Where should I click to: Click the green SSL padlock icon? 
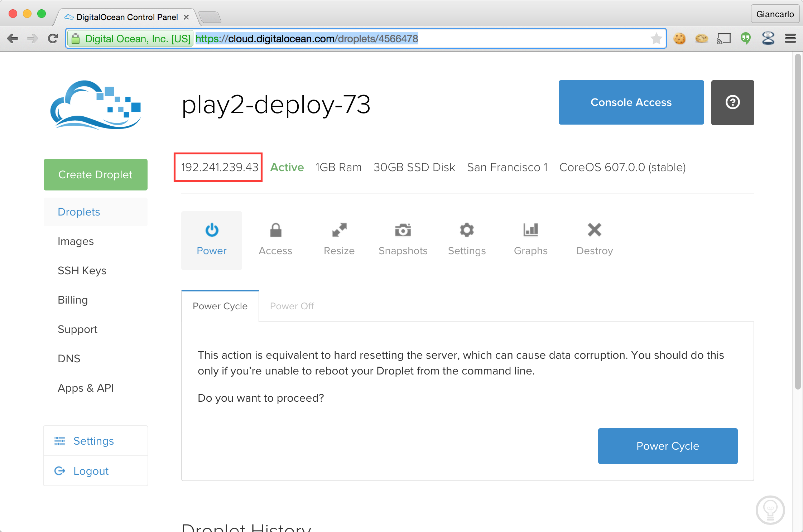[76, 38]
